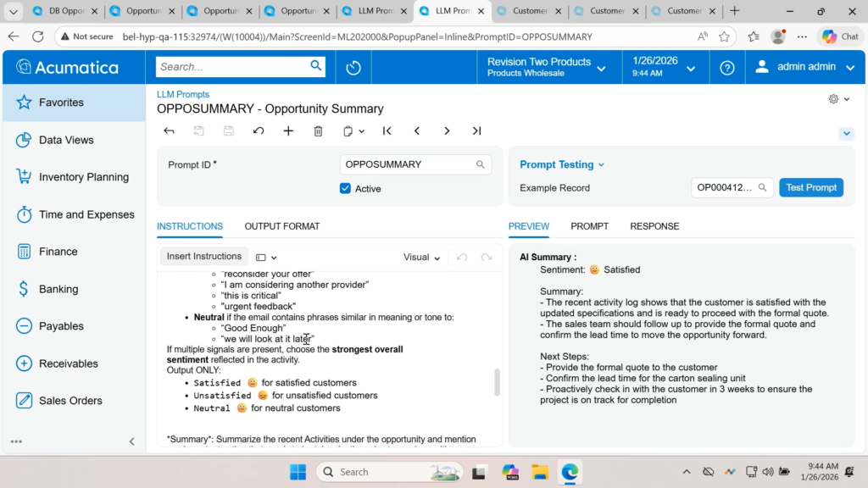Click the Undo icon in the record toolbar
The width and height of the screenshot is (868, 488).
click(x=259, y=131)
